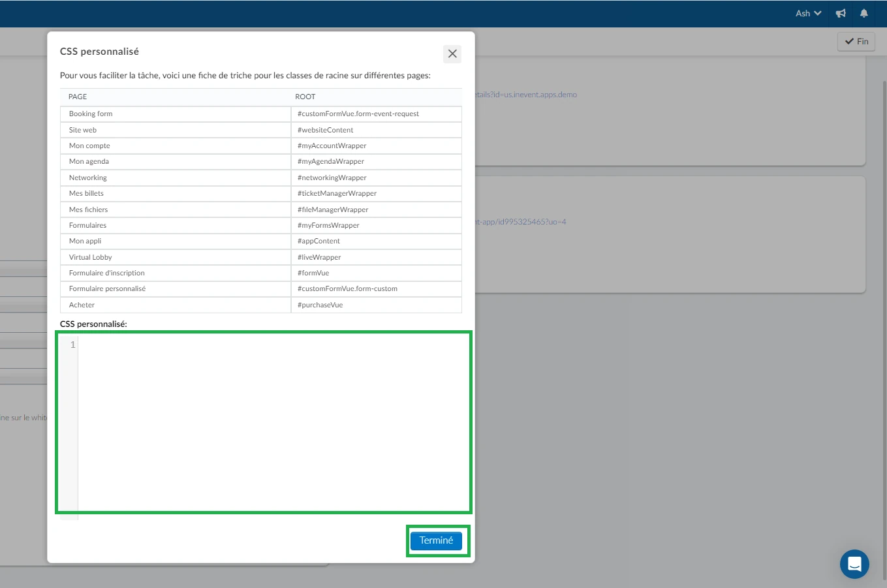Select the 'Mes fichiers' cell
Image resolution: width=887 pixels, height=588 pixels.
[176, 209]
